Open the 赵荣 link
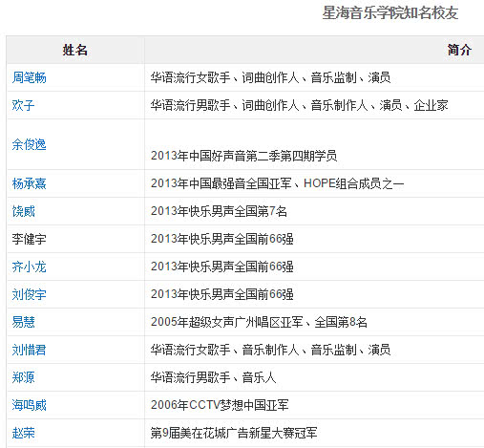 pos(23,433)
